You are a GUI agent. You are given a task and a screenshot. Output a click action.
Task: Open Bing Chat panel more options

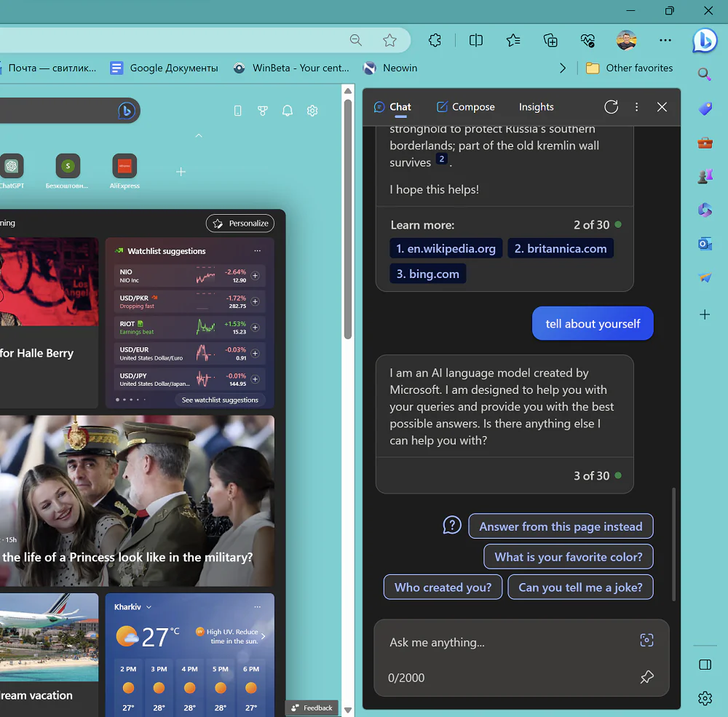tap(636, 107)
